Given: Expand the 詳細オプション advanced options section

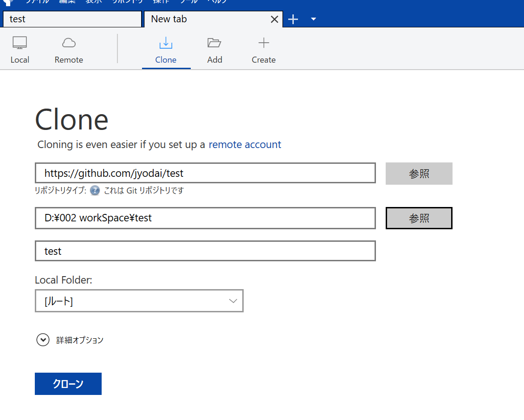Looking at the screenshot, I should click(43, 340).
